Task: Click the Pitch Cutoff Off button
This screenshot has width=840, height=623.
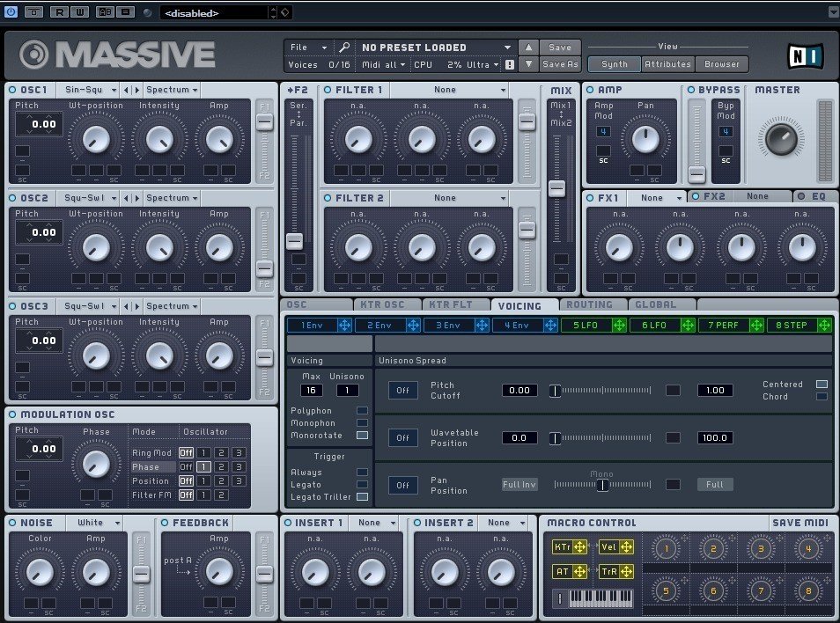Action: click(x=403, y=390)
